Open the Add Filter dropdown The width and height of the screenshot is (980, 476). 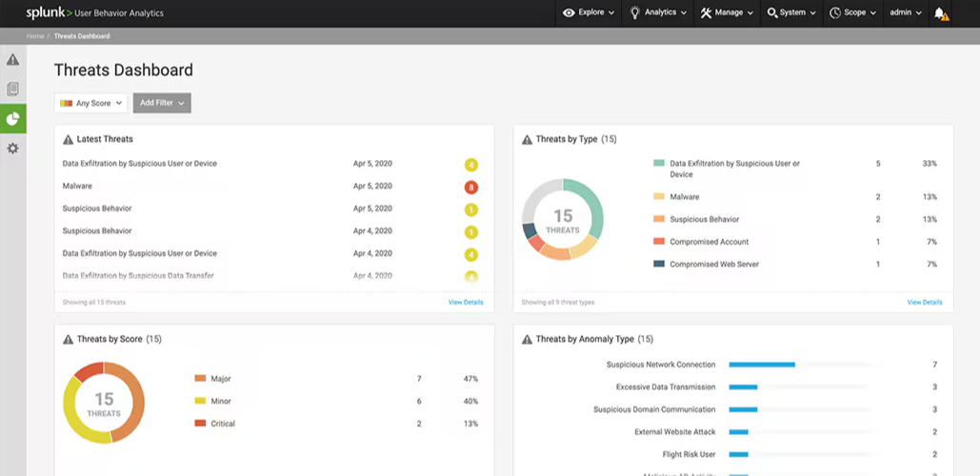162,103
